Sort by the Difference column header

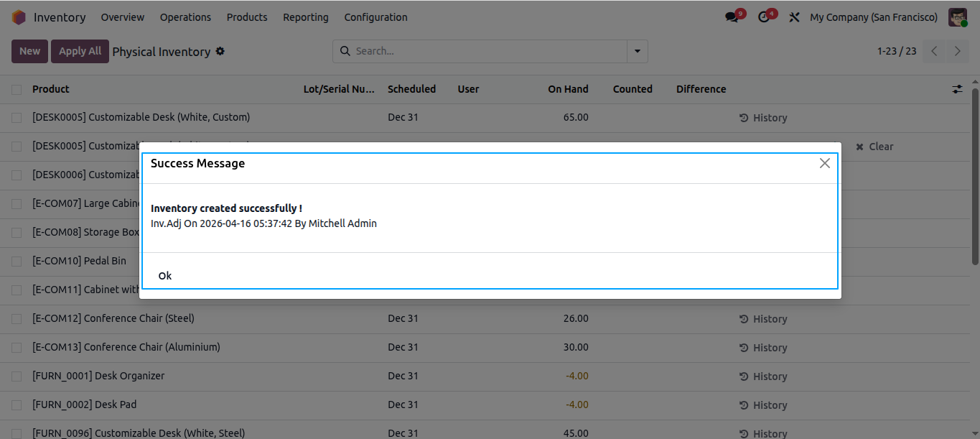pyautogui.click(x=701, y=89)
